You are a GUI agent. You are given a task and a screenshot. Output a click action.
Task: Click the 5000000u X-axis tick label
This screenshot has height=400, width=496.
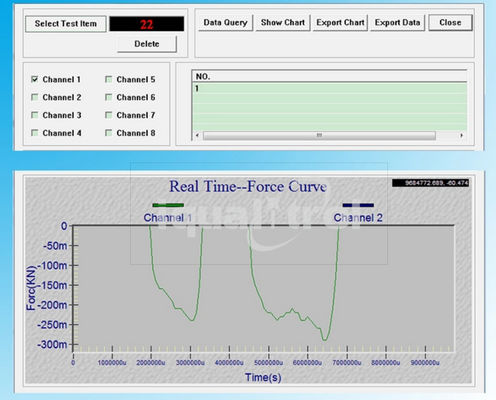[x=269, y=363]
